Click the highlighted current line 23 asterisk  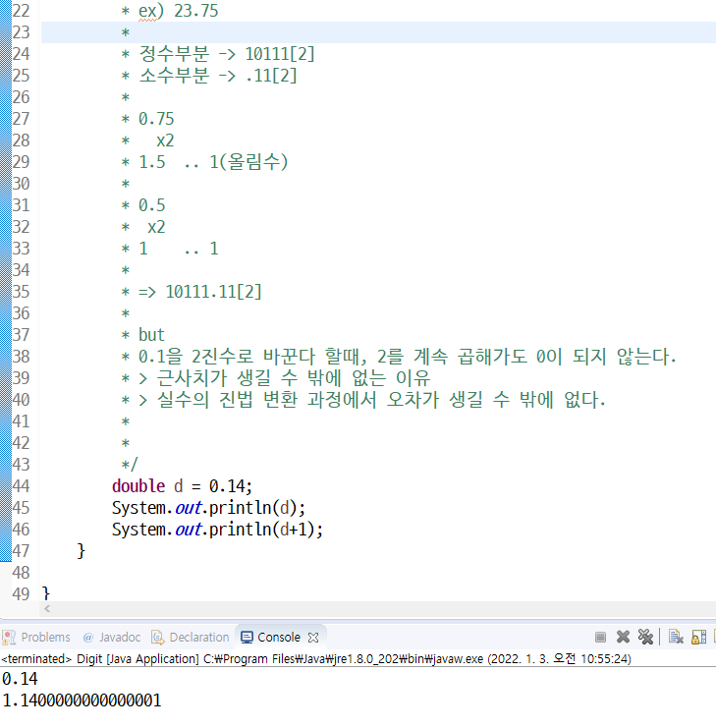pyautogui.click(x=126, y=33)
